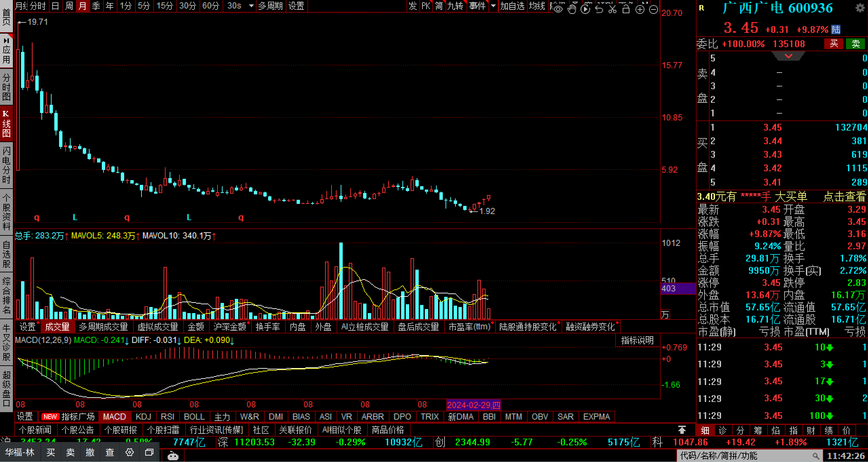
Task: Click the 指标说明 indicator description button
Action: click(637, 340)
